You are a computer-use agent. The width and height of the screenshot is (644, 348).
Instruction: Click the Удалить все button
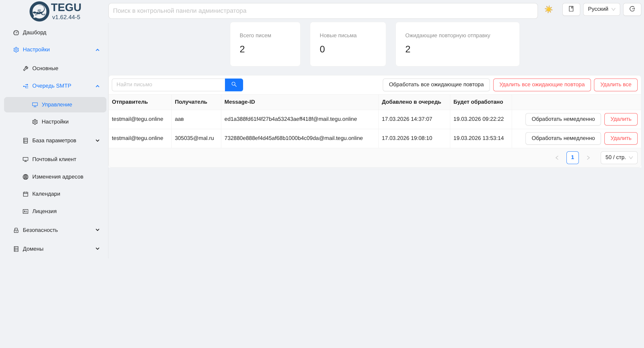pos(615,85)
